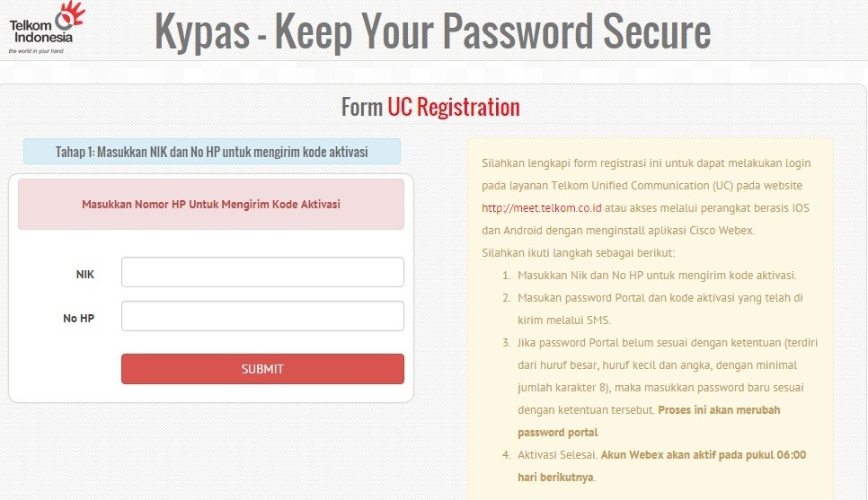Click the No HP field label
This screenshot has height=500, width=868.
click(x=78, y=319)
